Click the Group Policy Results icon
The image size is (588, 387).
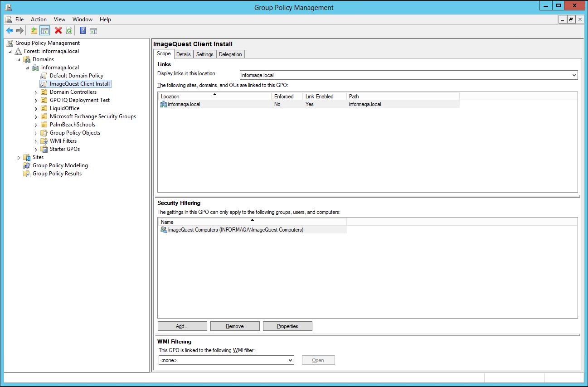[27, 174]
